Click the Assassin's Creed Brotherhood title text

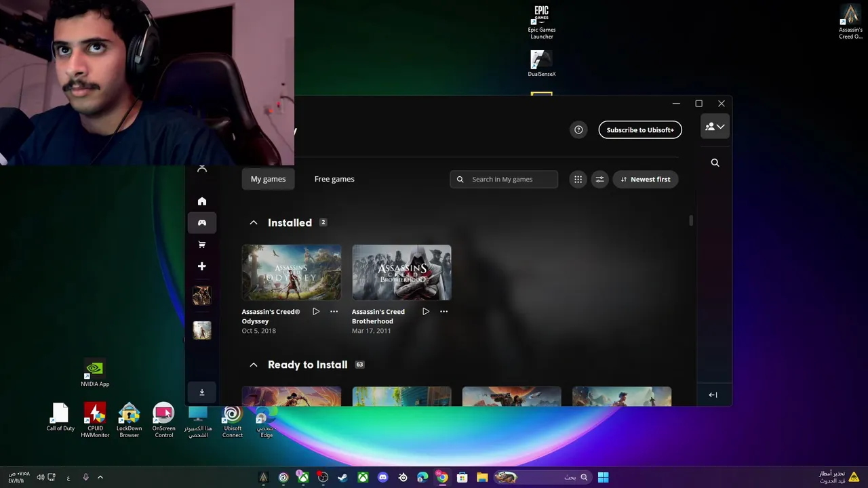tap(378, 317)
